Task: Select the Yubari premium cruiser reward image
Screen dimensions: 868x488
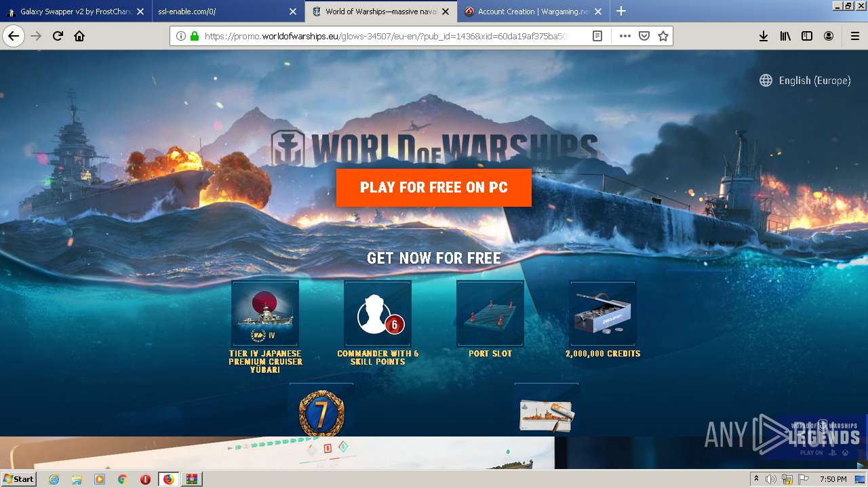Action: 265,313
